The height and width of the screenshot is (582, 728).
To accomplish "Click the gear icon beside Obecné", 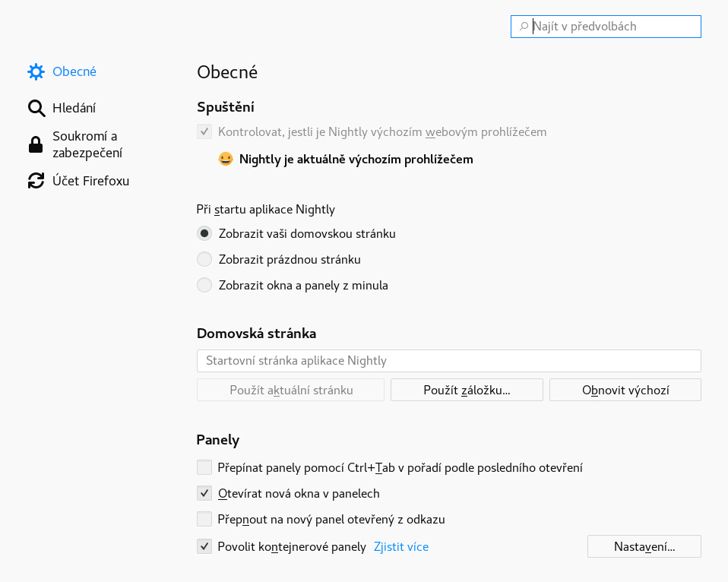I will coord(36,72).
